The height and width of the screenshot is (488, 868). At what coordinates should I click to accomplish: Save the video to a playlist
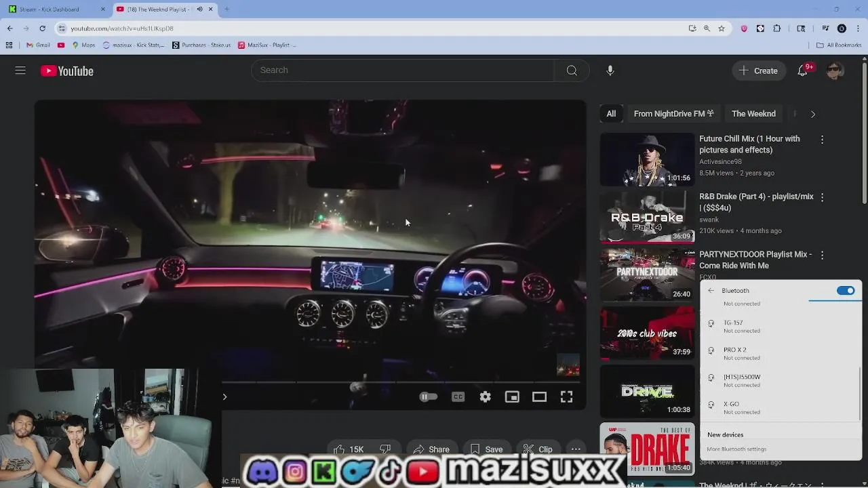coord(486,449)
